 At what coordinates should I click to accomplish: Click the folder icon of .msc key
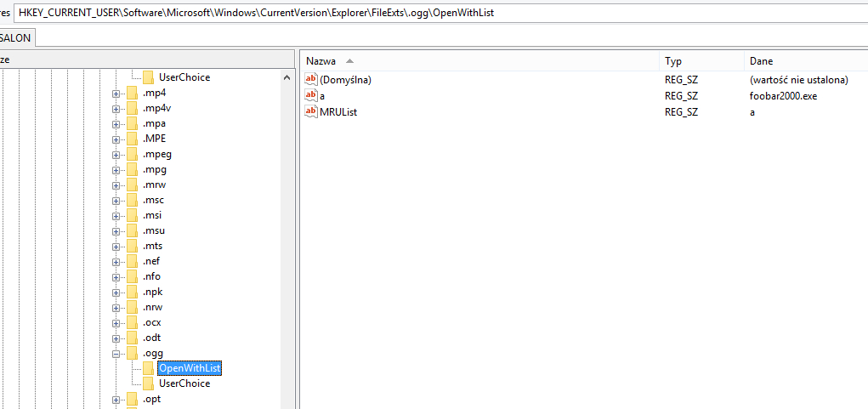(x=132, y=200)
